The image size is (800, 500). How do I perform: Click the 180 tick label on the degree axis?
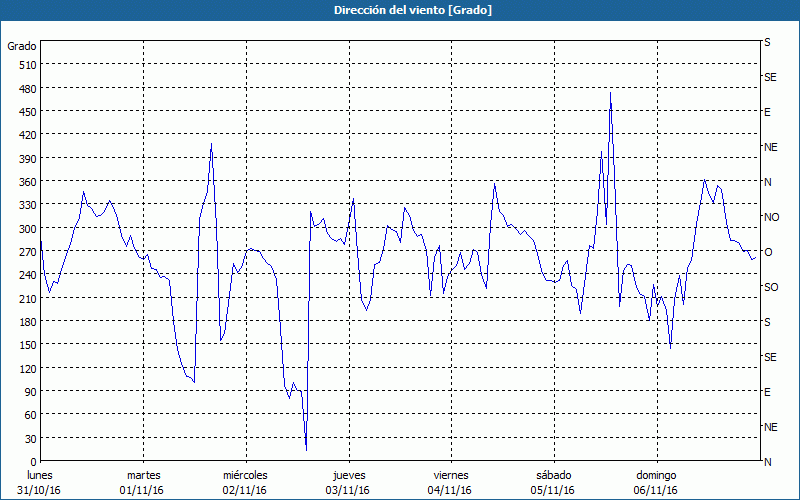pos(27,322)
